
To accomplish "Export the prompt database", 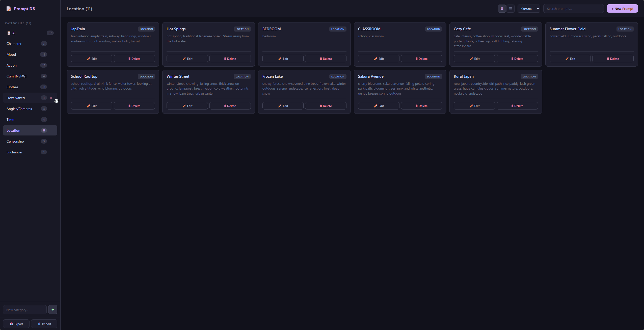I will [16, 324].
